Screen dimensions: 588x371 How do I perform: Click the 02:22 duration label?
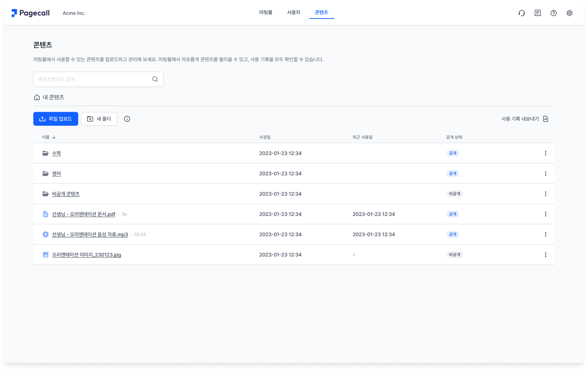[x=140, y=234]
